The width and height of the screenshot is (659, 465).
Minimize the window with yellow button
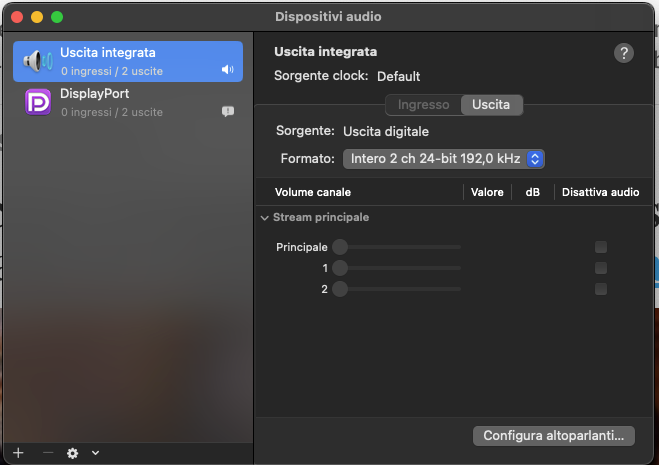(x=37, y=17)
